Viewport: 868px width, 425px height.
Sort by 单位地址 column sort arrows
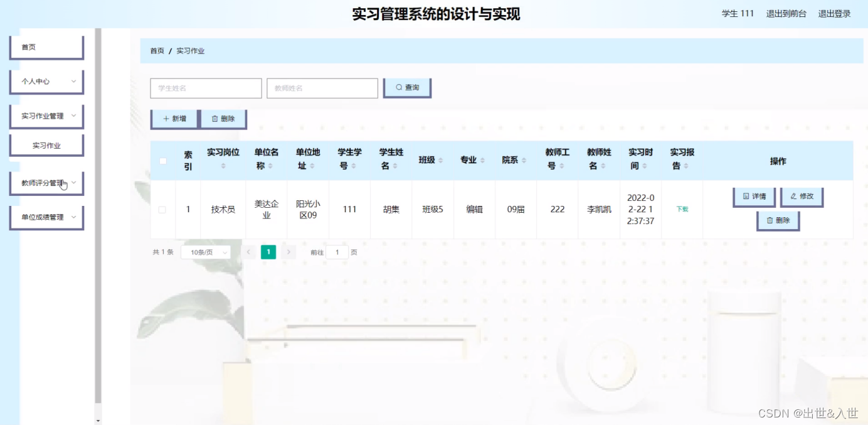tap(312, 166)
